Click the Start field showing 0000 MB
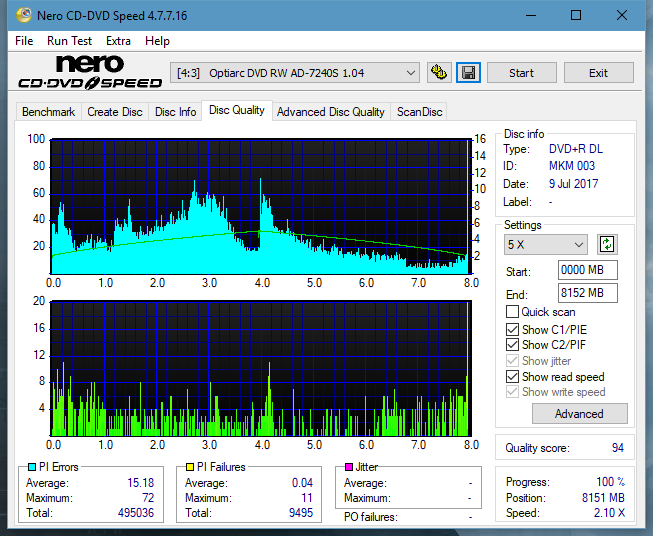The height and width of the screenshot is (536, 653). point(587,270)
